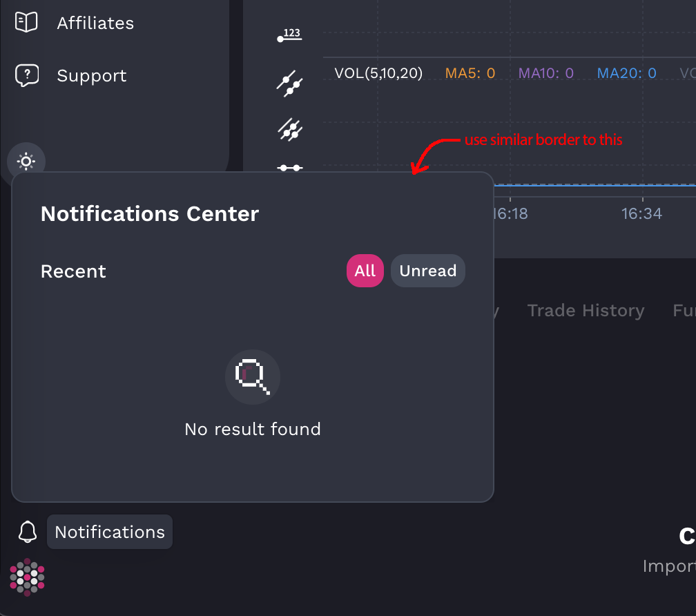Click the Affiliates open-book icon
696x616 pixels.
[x=27, y=21]
